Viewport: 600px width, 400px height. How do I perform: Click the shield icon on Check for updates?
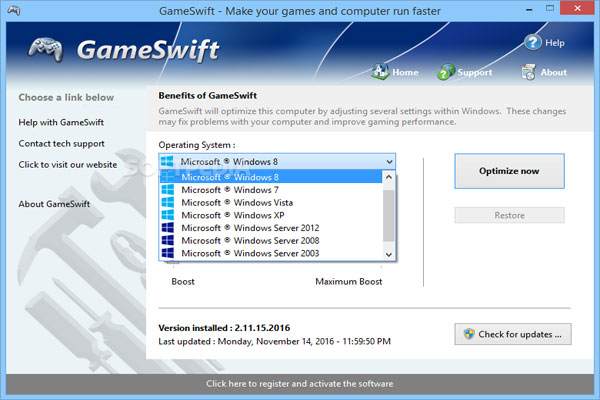(469, 334)
